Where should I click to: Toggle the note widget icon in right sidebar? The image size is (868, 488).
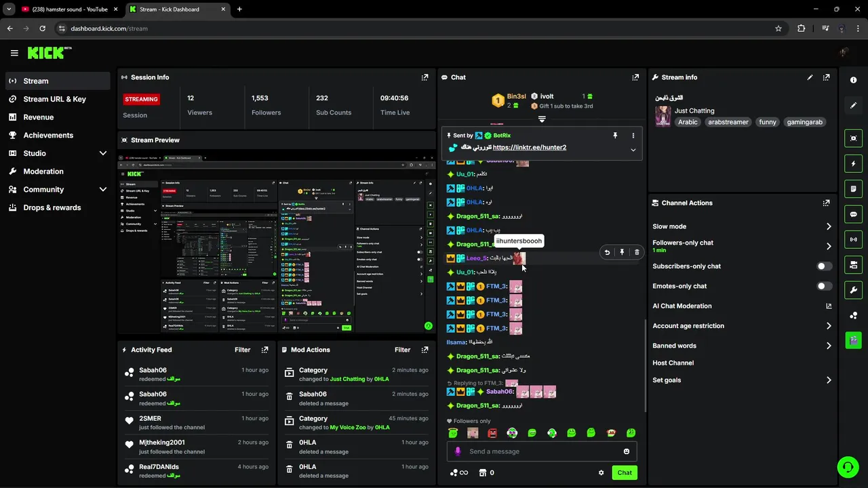pyautogui.click(x=853, y=188)
